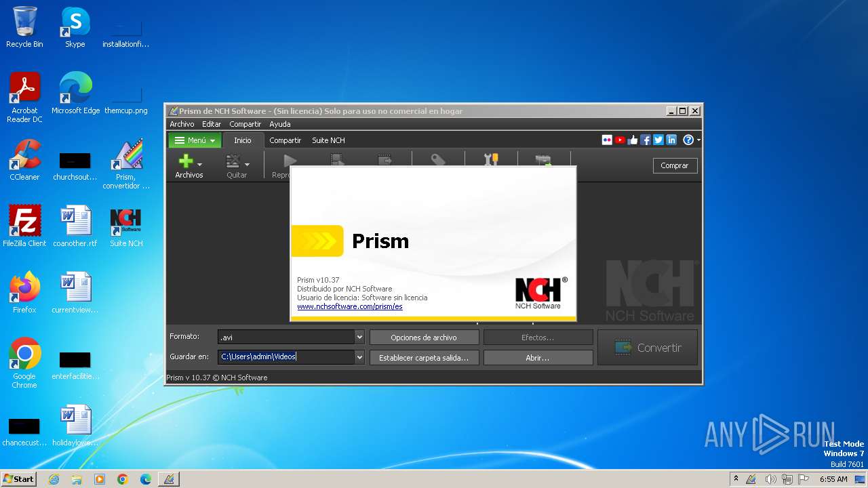This screenshot has height=488, width=868.
Task: Open the Twitter share icon
Action: [658, 140]
